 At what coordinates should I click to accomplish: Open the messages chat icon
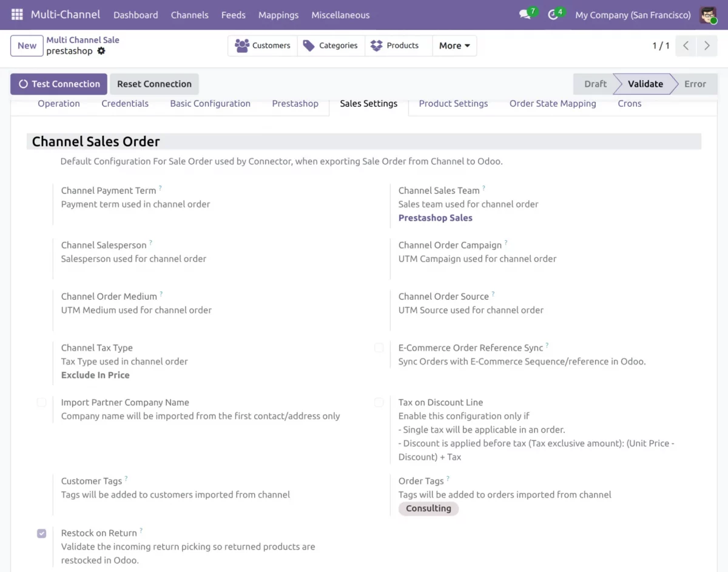[x=525, y=15]
